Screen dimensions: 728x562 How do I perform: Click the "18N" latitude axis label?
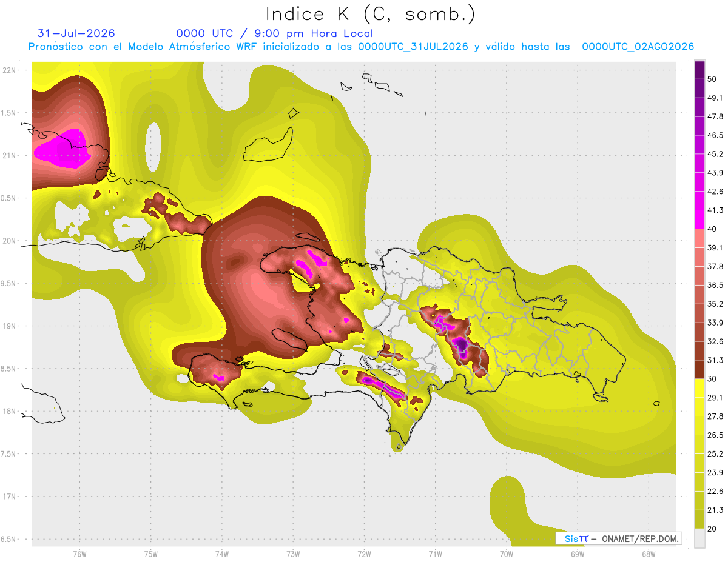pyautogui.click(x=10, y=411)
